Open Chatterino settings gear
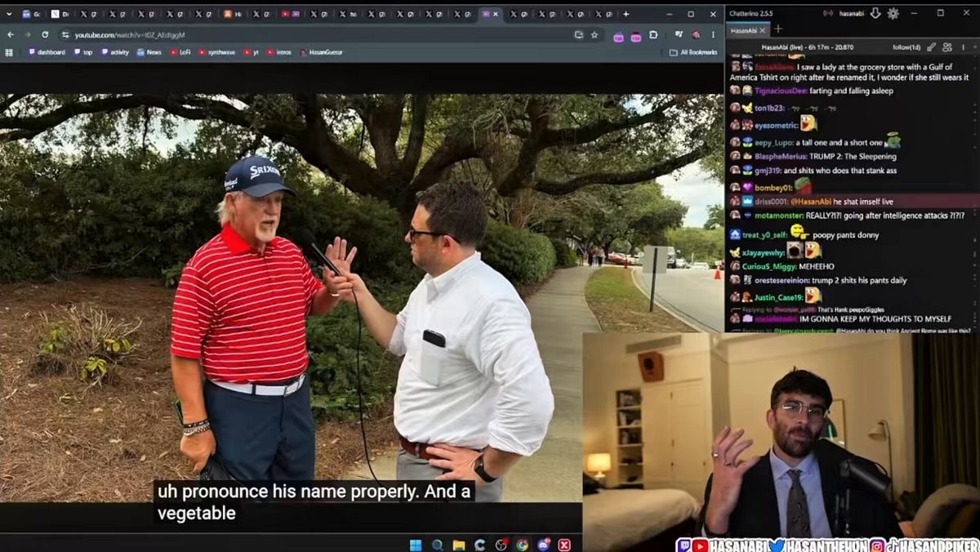980x552 pixels. click(x=893, y=13)
